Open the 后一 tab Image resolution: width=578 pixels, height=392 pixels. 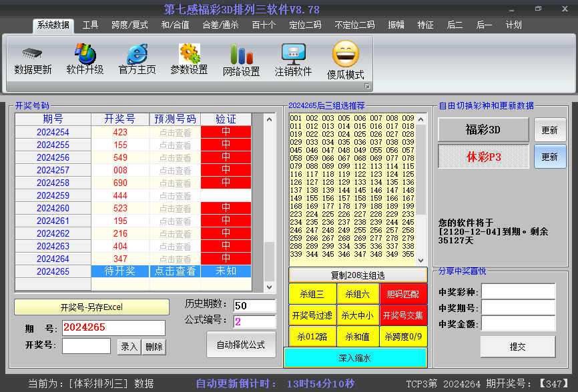[484, 25]
